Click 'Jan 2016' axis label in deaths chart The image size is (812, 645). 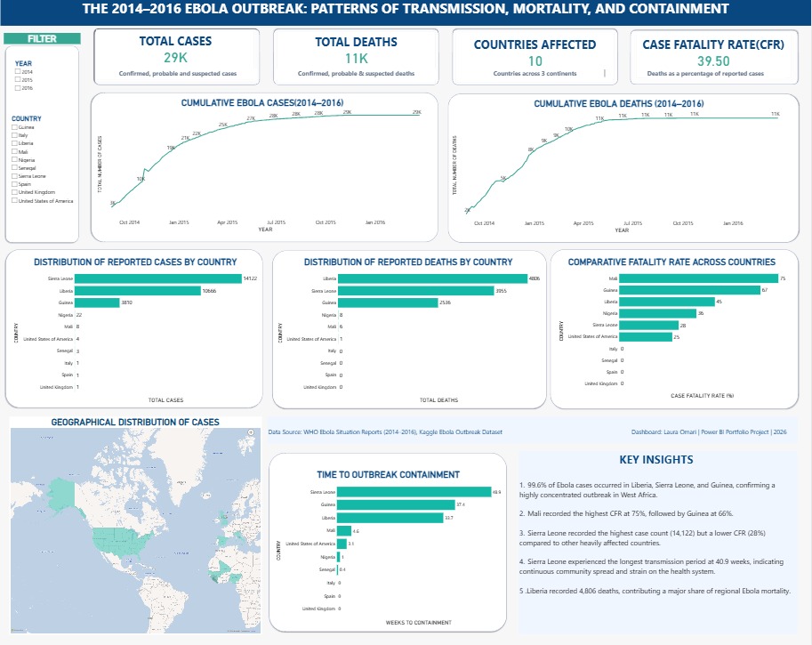733,223
